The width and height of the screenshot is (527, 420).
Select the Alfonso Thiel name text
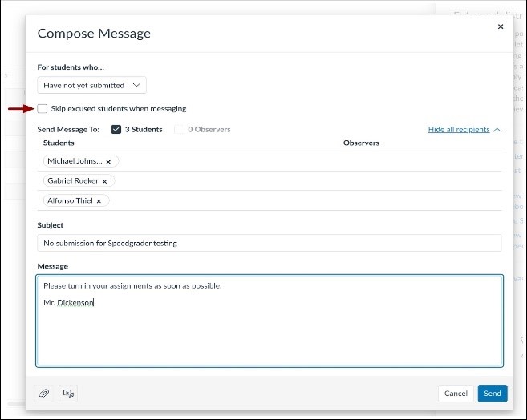coord(70,200)
